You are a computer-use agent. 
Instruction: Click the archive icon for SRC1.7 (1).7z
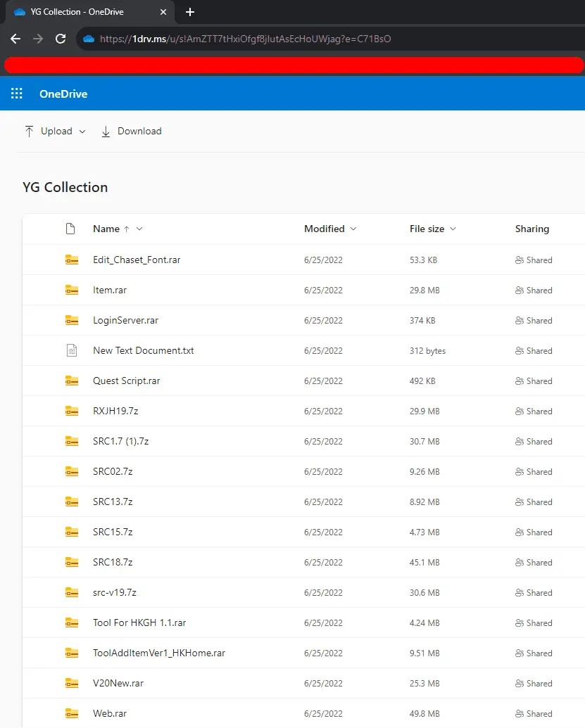click(72, 440)
